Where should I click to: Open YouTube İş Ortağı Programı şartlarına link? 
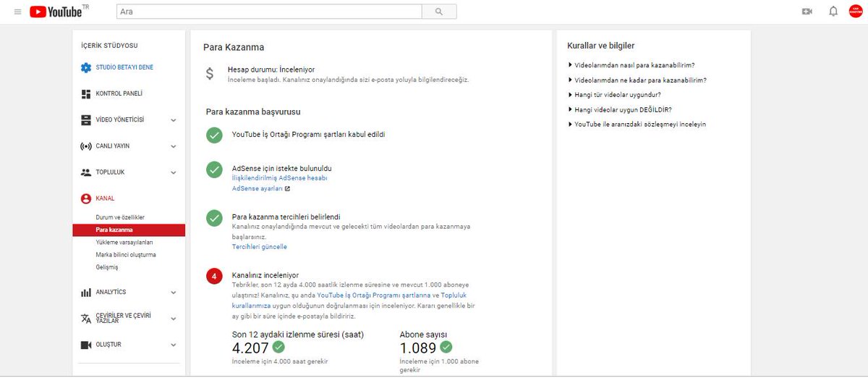(x=373, y=295)
